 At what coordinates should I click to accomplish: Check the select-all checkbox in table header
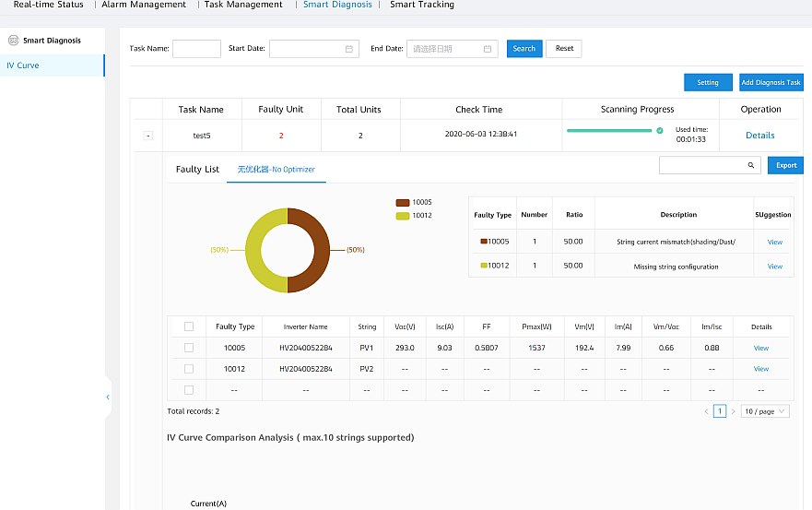189,326
